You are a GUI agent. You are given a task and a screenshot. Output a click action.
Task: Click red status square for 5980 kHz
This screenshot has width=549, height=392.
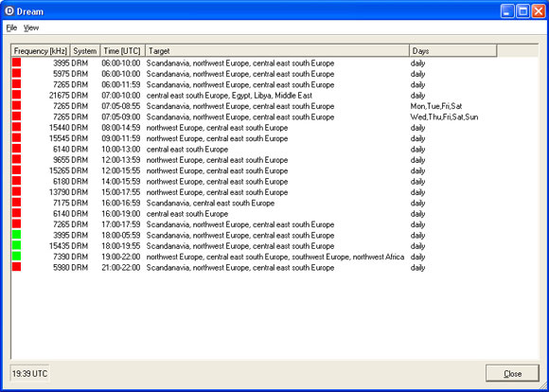tap(16, 267)
